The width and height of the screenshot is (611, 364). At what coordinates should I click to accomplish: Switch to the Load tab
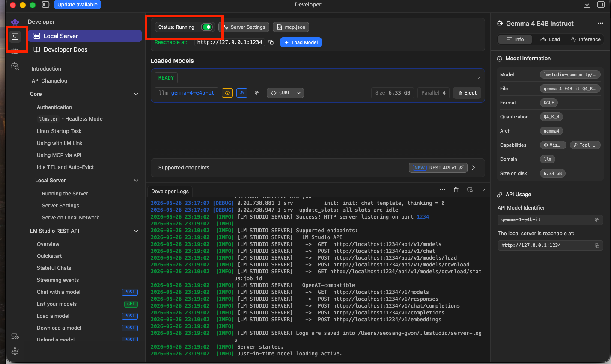pyautogui.click(x=550, y=39)
